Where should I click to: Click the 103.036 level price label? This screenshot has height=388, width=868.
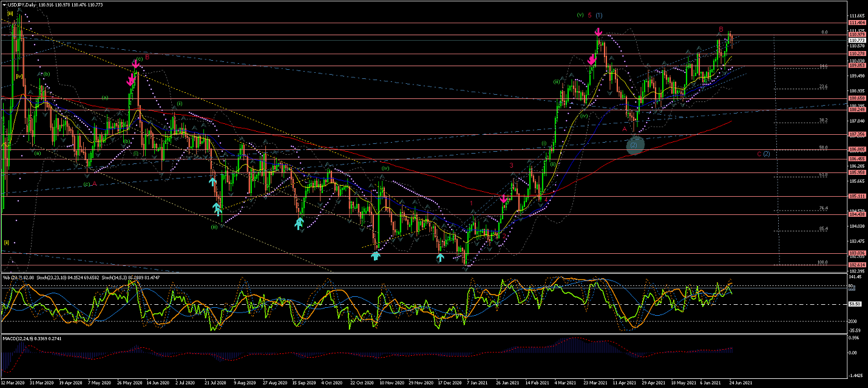[856, 253]
